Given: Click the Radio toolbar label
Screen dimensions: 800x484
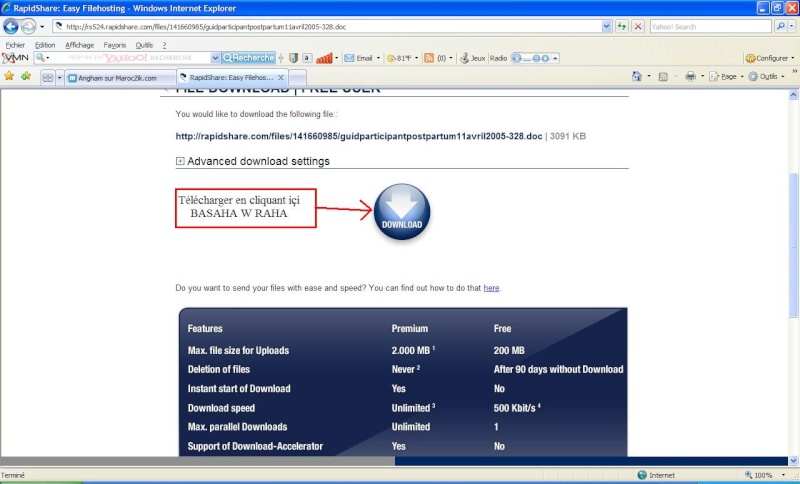Looking at the screenshot, I should click(x=498, y=58).
